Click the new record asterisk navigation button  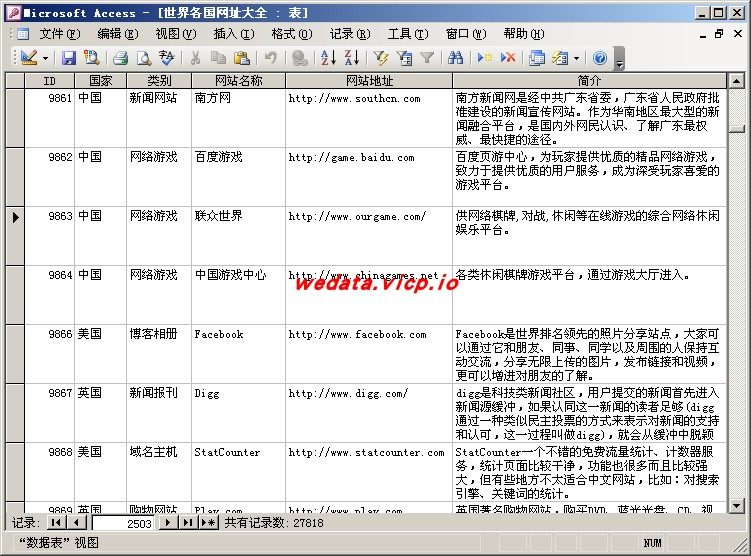coord(209,522)
